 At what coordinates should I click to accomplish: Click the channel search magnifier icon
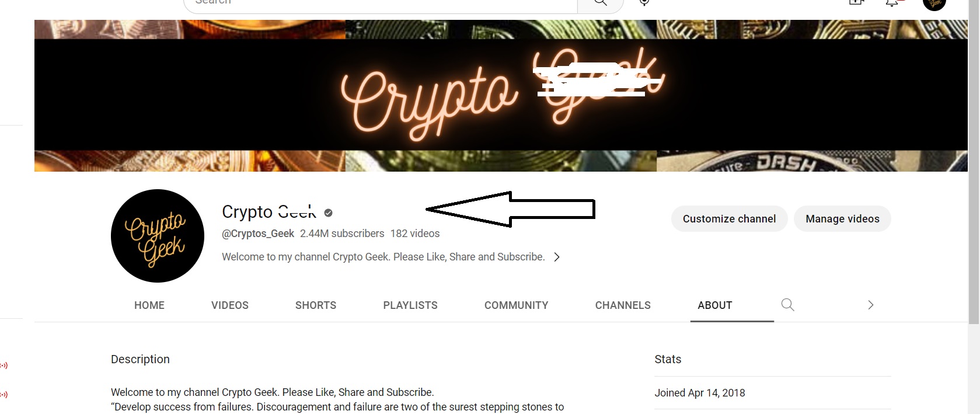(787, 305)
